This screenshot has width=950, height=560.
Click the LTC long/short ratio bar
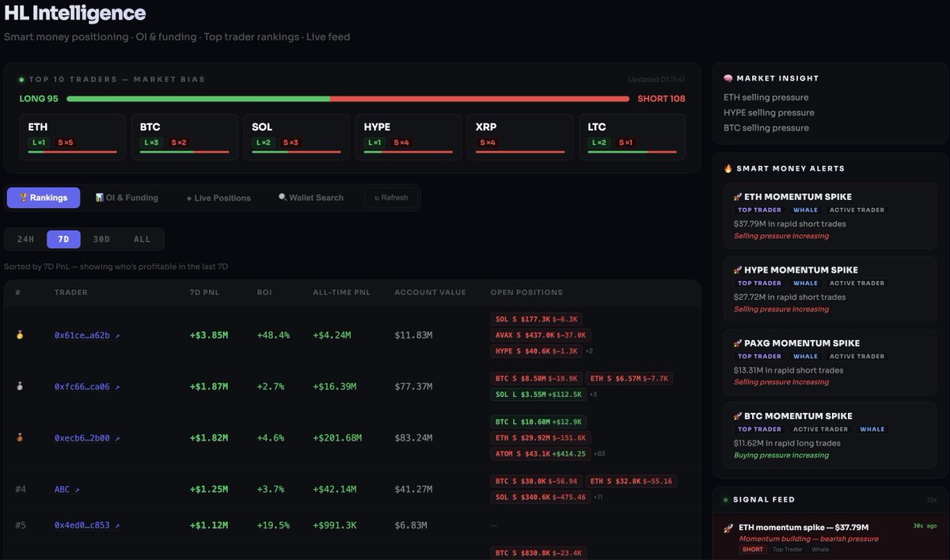(633, 152)
